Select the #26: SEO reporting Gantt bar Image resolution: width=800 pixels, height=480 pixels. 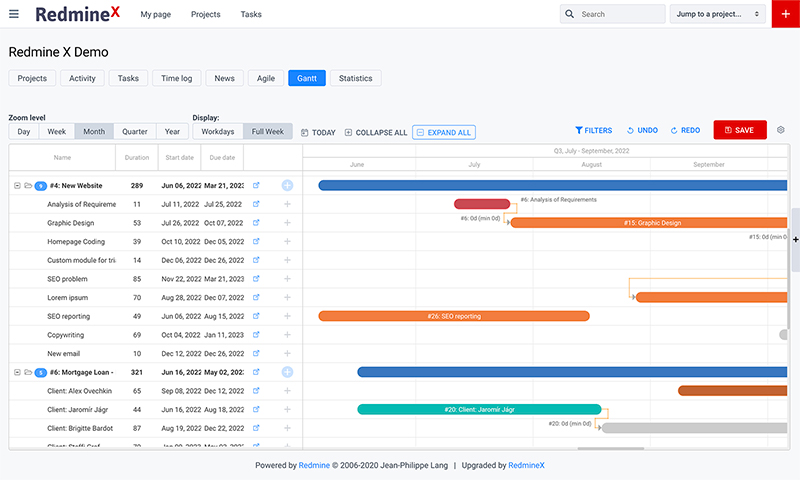[454, 316]
